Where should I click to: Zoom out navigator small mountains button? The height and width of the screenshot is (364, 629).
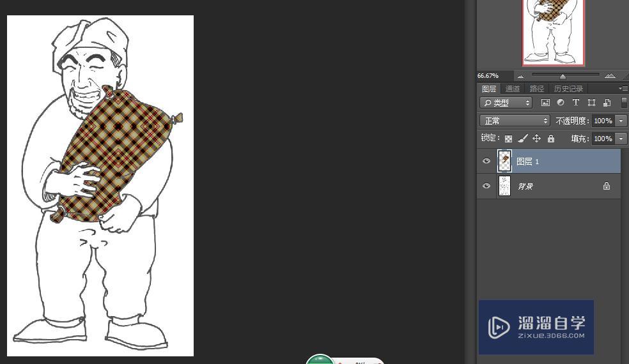pyautogui.click(x=520, y=76)
